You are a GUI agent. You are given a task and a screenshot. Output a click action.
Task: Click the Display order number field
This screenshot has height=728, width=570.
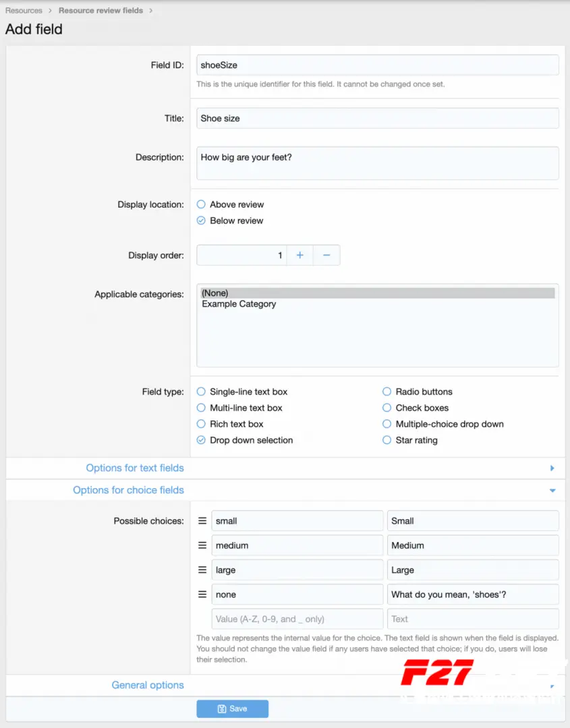(241, 255)
